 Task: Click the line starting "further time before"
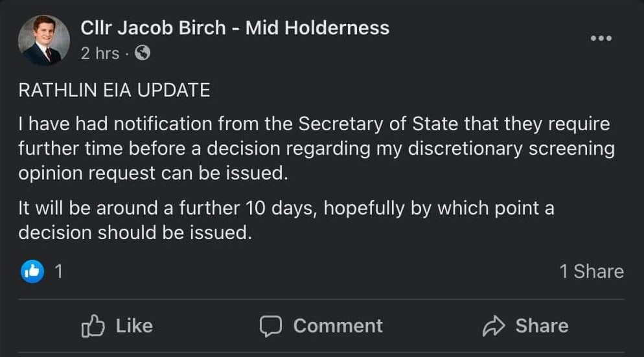[316, 148]
